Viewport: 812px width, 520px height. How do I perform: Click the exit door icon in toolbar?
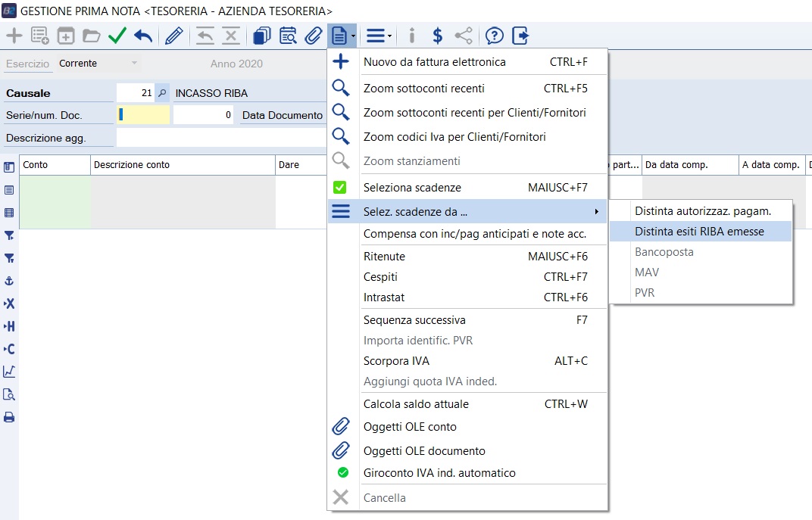click(520, 36)
